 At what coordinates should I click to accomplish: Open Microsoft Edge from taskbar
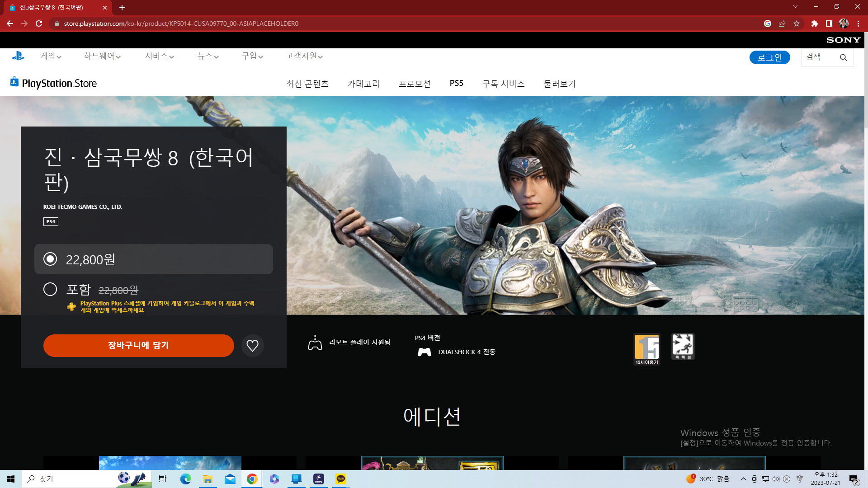[186, 479]
